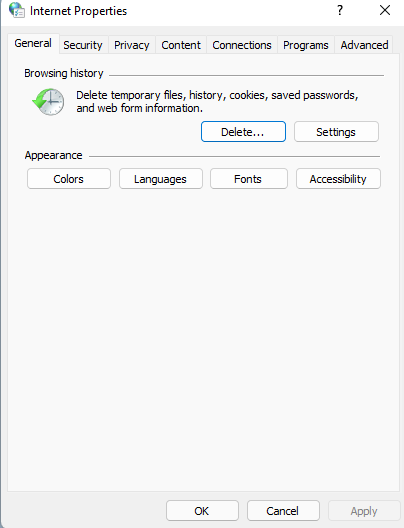The height and width of the screenshot is (528, 404).
Task: Click the question mark help button
Action: (340, 10)
